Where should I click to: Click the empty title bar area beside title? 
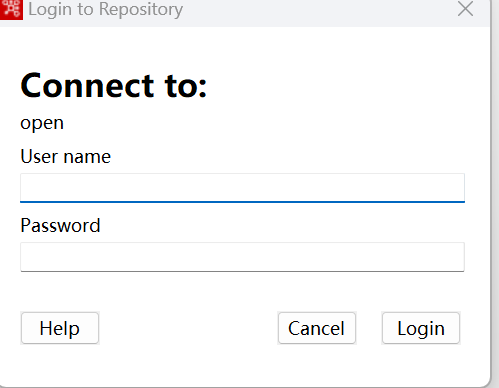click(x=317, y=12)
